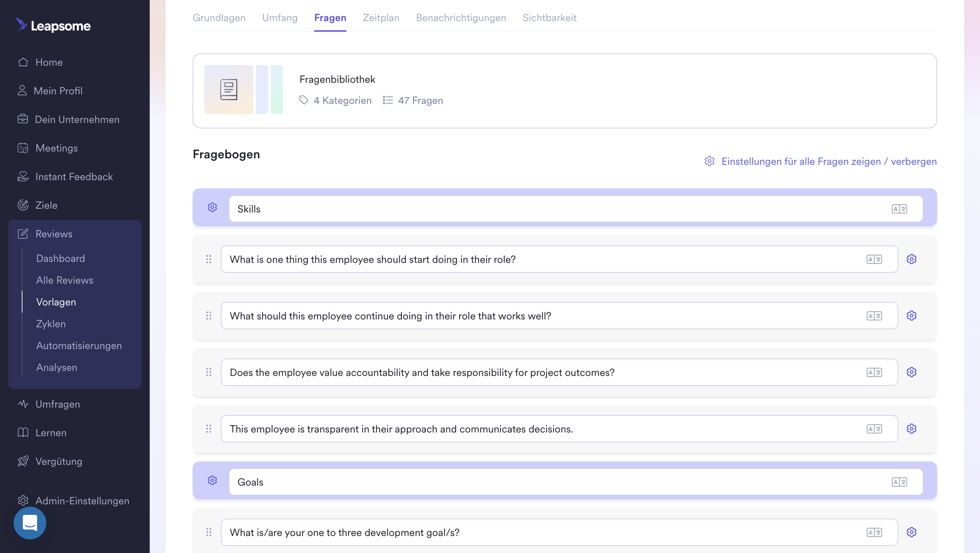The height and width of the screenshot is (553, 980).
Task: Open translation icon in Skills field
Action: click(x=899, y=209)
